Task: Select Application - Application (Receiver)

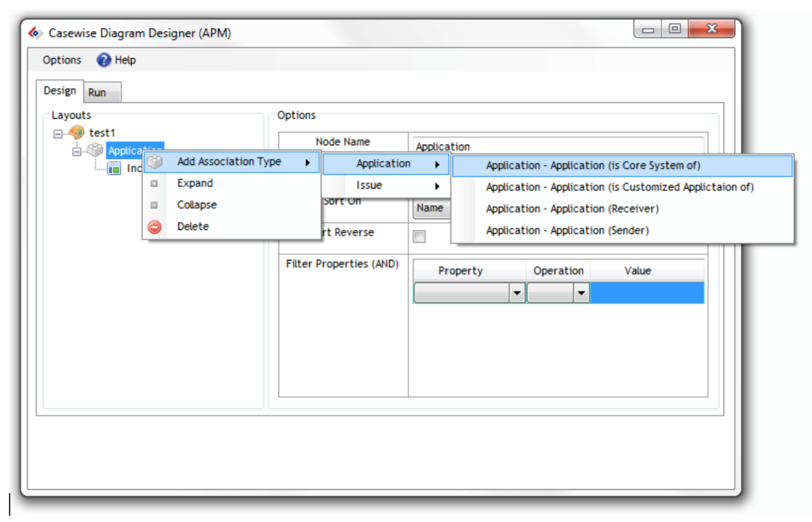Action: 572,209
